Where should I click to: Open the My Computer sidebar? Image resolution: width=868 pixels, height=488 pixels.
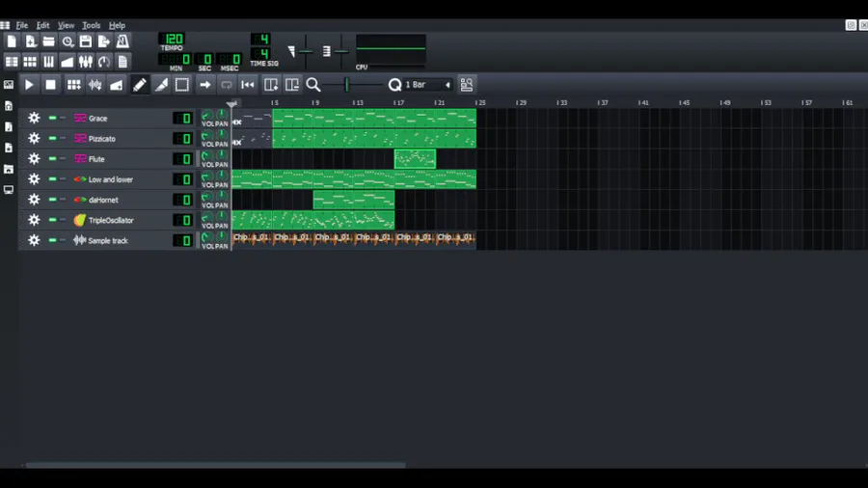[x=9, y=190]
